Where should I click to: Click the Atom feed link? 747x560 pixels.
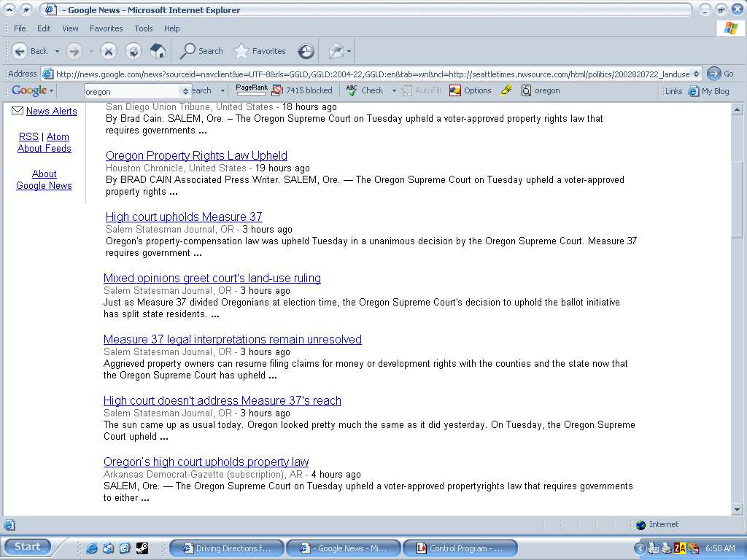point(58,136)
